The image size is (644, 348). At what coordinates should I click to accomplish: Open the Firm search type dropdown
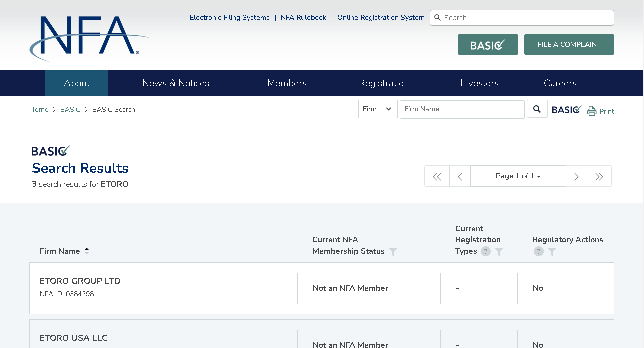378,109
